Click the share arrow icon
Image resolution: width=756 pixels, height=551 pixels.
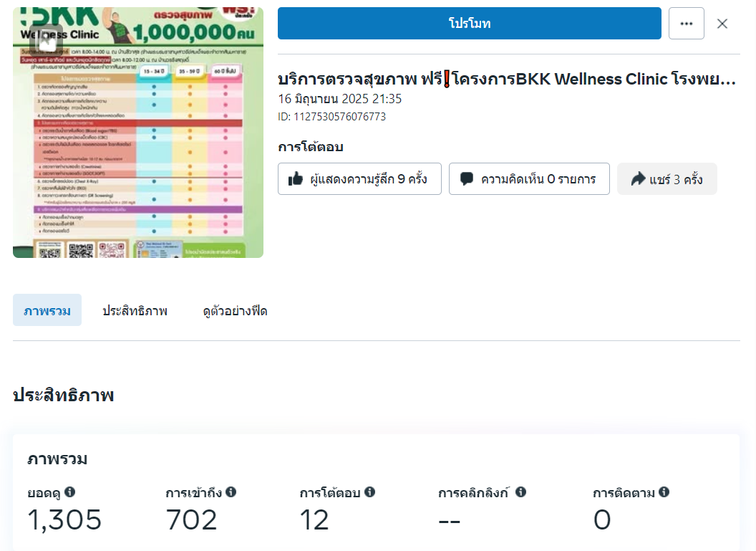pyautogui.click(x=638, y=179)
